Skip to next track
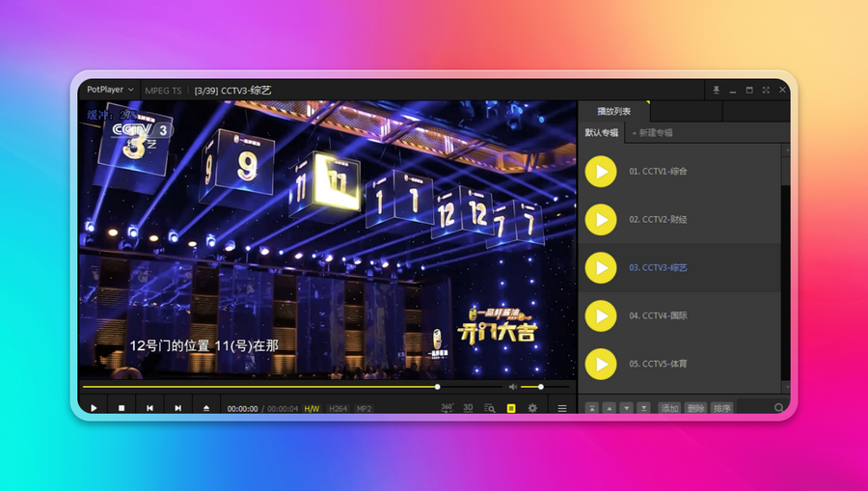 coord(177,408)
